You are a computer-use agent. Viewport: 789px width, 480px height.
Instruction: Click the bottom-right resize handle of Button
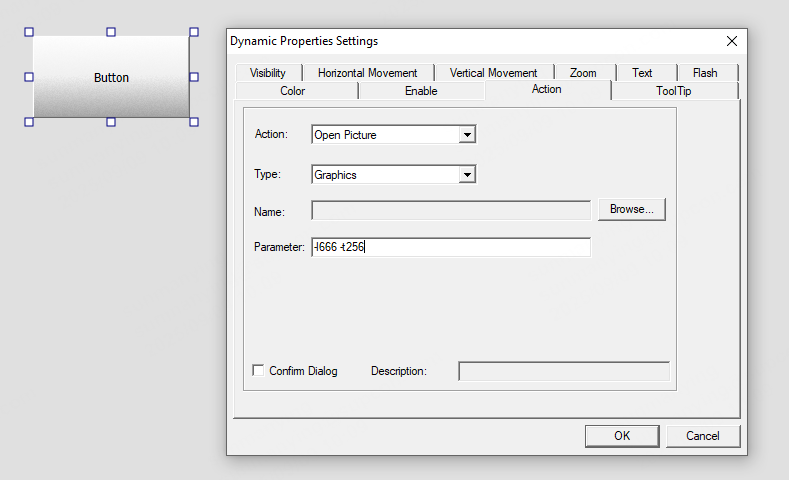click(x=194, y=122)
